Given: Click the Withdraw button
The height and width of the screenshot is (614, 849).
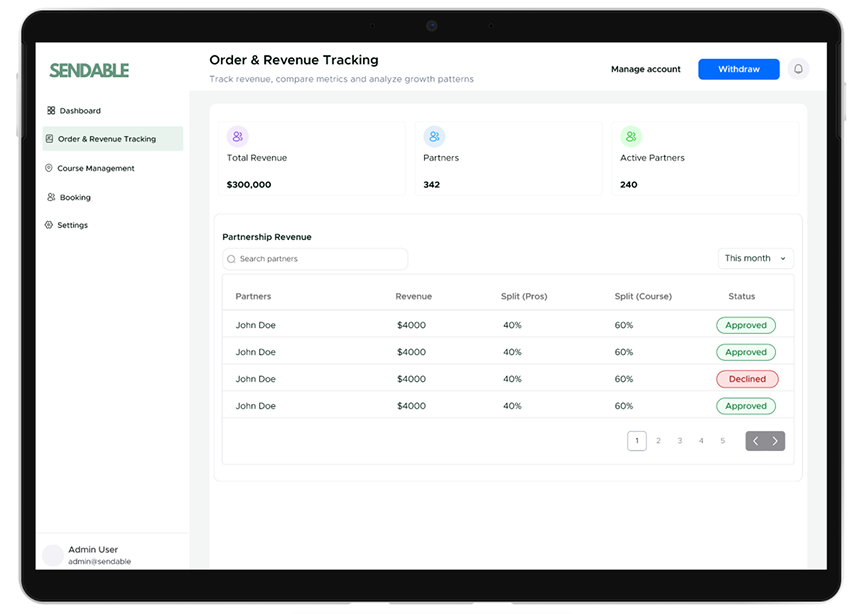Looking at the screenshot, I should click(738, 69).
